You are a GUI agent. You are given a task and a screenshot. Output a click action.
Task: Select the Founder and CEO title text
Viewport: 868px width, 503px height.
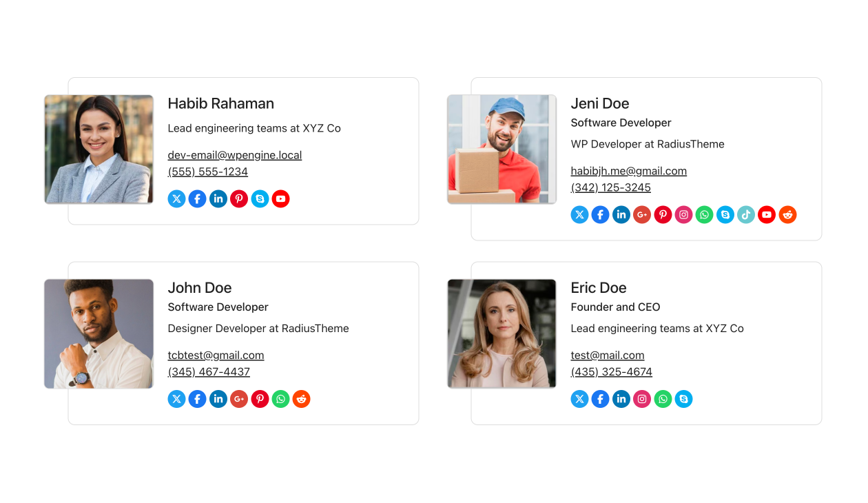click(616, 307)
